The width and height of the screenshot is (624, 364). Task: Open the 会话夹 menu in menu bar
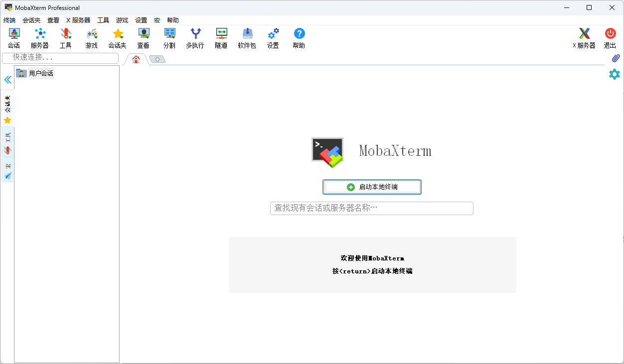click(31, 20)
